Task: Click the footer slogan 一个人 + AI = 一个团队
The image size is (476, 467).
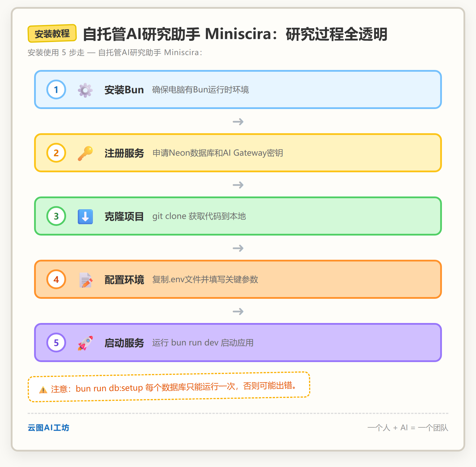Action: [408, 428]
